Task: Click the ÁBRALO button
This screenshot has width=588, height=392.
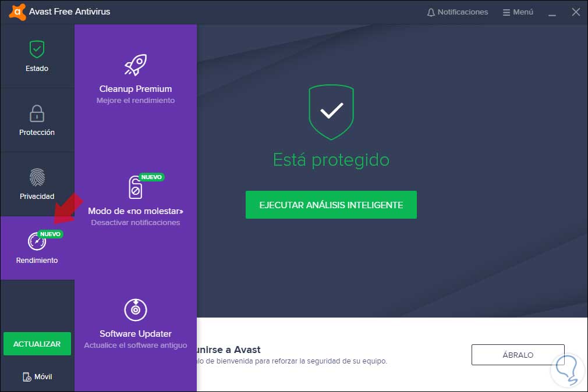Action: (518, 355)
